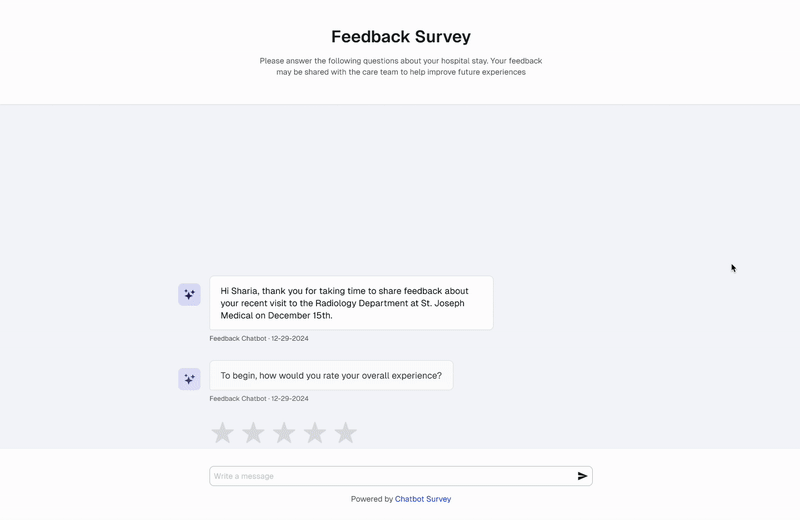Click the chatbot avatar beside the greeting message

coord(189,294)
